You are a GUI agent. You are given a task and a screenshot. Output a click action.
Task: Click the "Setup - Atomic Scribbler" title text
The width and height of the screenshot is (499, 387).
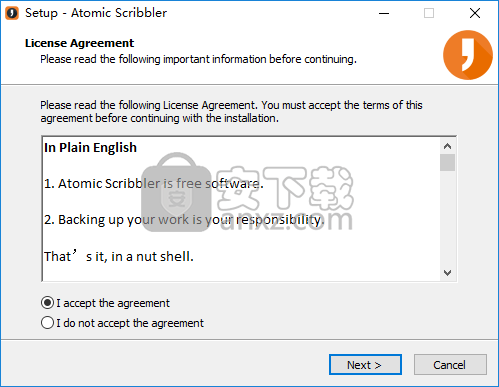click(96, 13)
